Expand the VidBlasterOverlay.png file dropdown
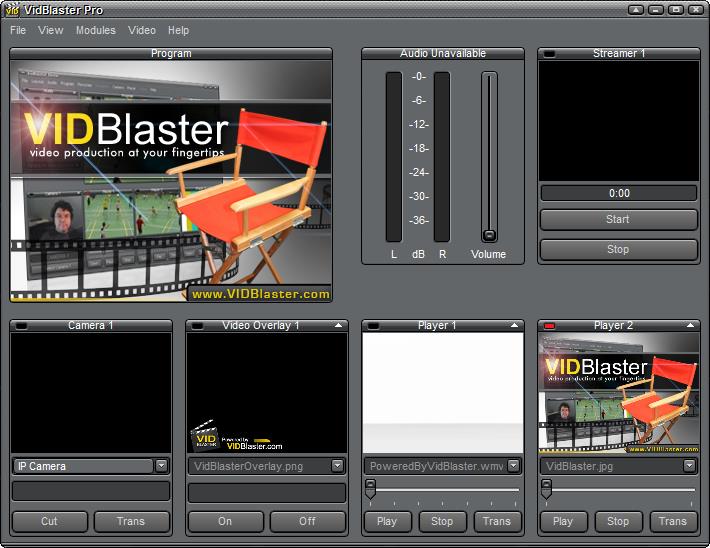 pyautogui.click(x=338, y=466)
